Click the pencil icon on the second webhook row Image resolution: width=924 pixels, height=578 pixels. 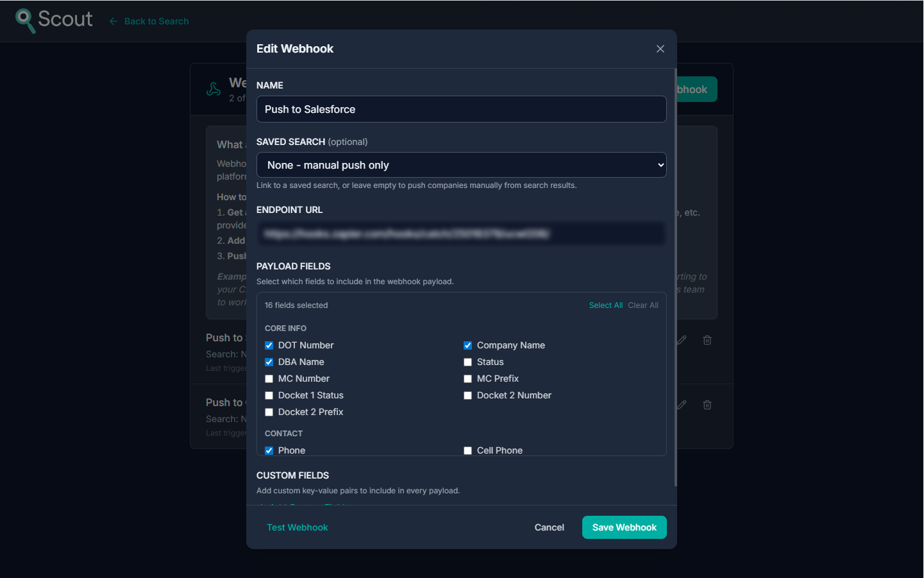(x=681, y=404)
